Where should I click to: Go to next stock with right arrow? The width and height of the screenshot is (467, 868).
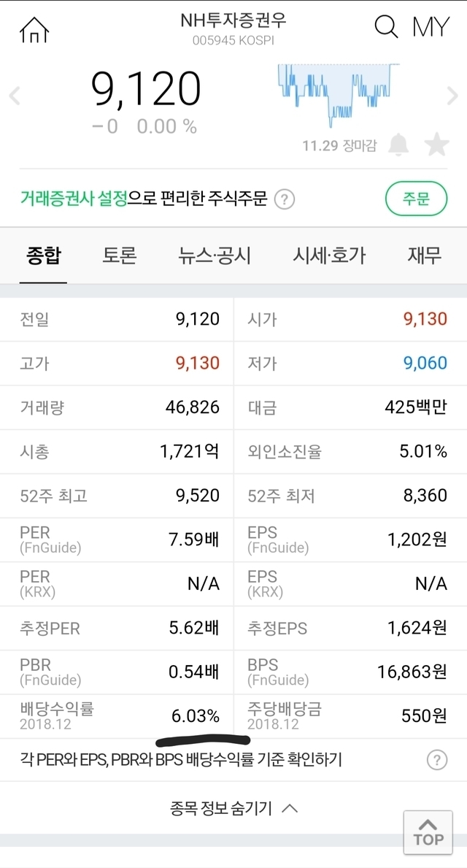coord(452,95)
